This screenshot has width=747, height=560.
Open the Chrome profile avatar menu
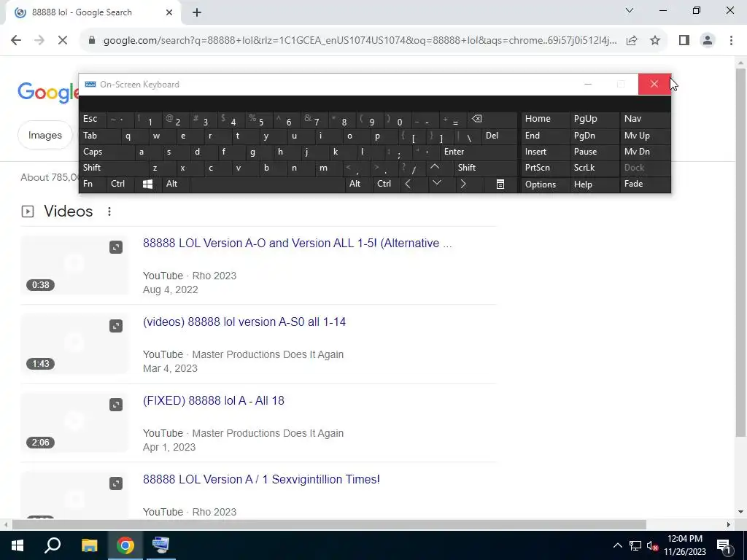click(x=708, y=41)
